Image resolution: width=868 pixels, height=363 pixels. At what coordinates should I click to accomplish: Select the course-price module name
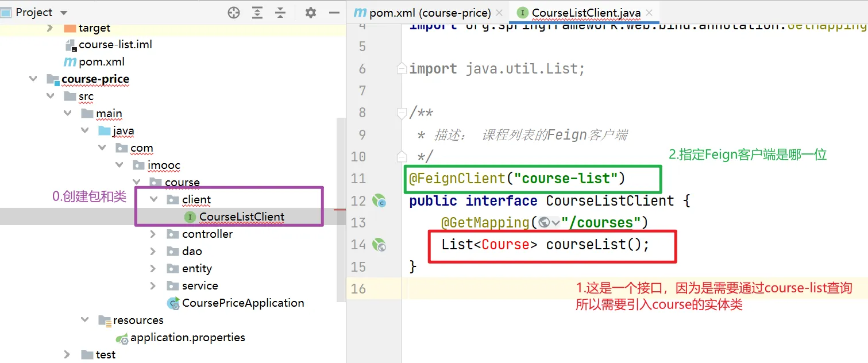tap(95, 79)
